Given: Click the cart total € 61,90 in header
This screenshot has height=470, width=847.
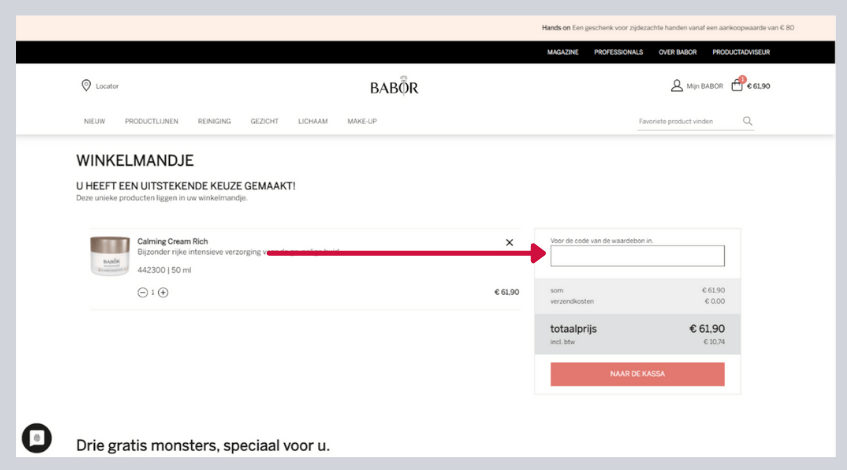Looking at the screenshot, I should click(758, 86).
